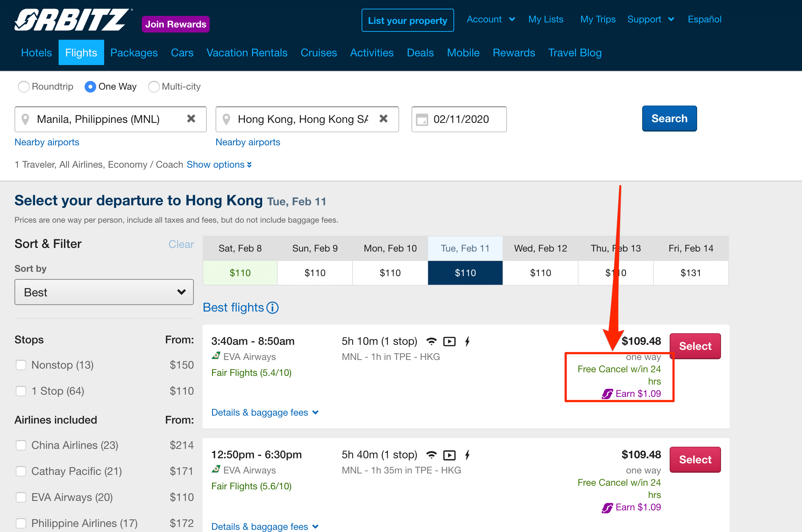Clear the Manila origin field with X
802x532 pixels.
pos(191,119)
